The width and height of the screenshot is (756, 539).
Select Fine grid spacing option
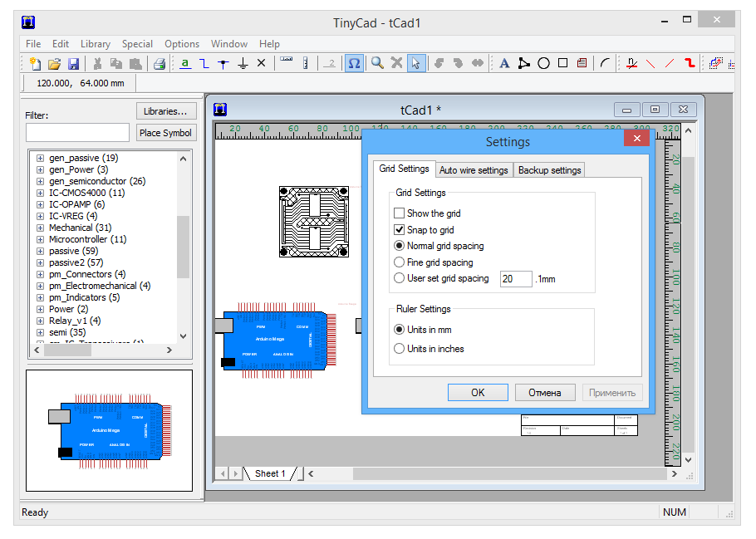coord(400,262)
